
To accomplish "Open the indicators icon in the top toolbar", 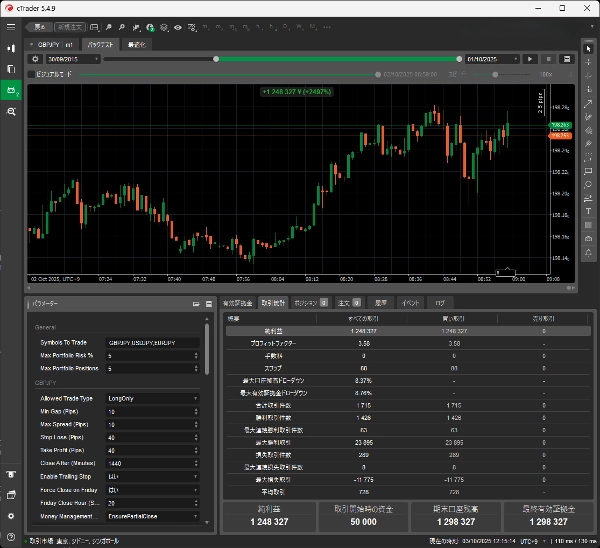I will pos(136,27).
